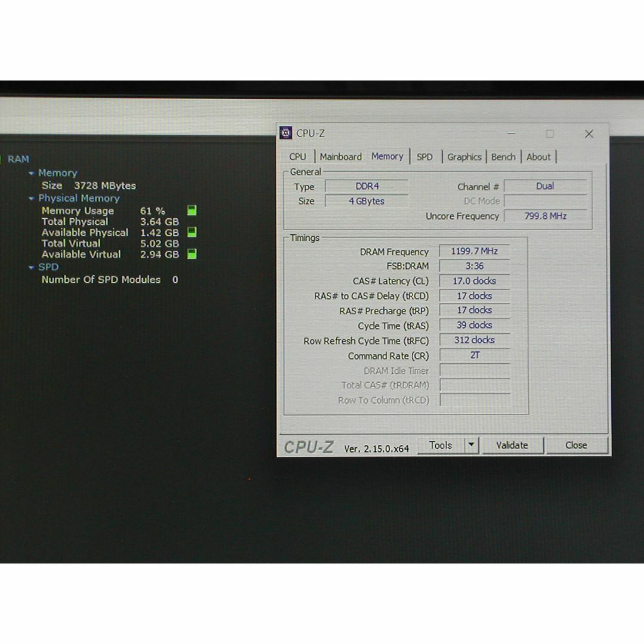Click the green indicator beside Memory Usage

[x=192, y=210]
